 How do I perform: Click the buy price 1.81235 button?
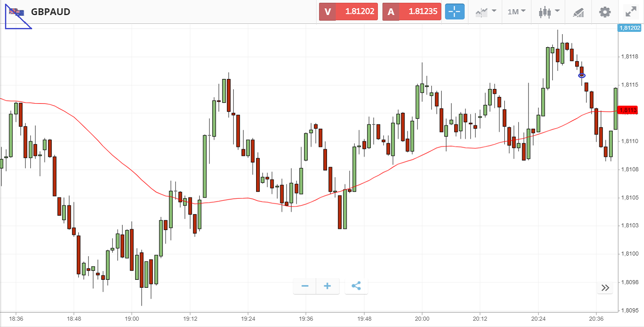tap(412, 12)
